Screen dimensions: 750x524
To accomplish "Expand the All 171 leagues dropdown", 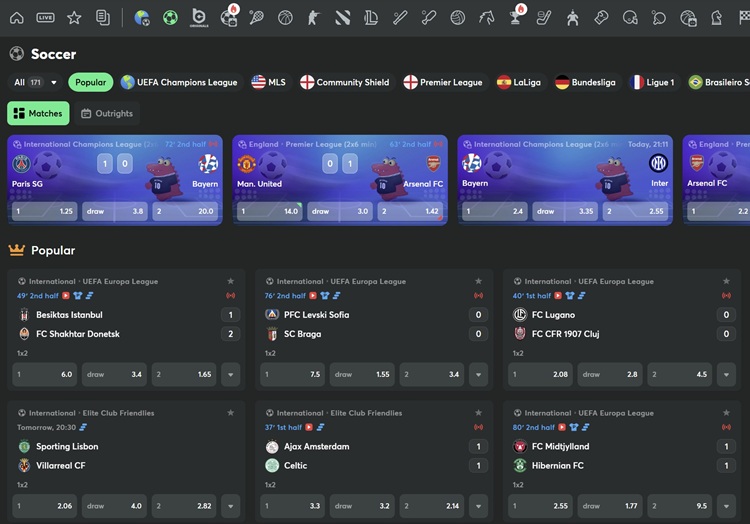I will pos(36,82).
